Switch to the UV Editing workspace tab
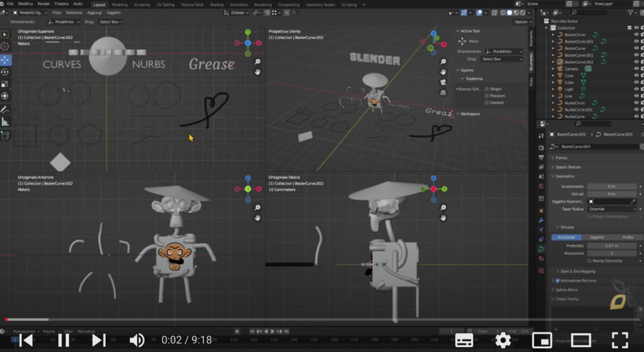The width and height of the screenshot is (644, 352). 165,4
